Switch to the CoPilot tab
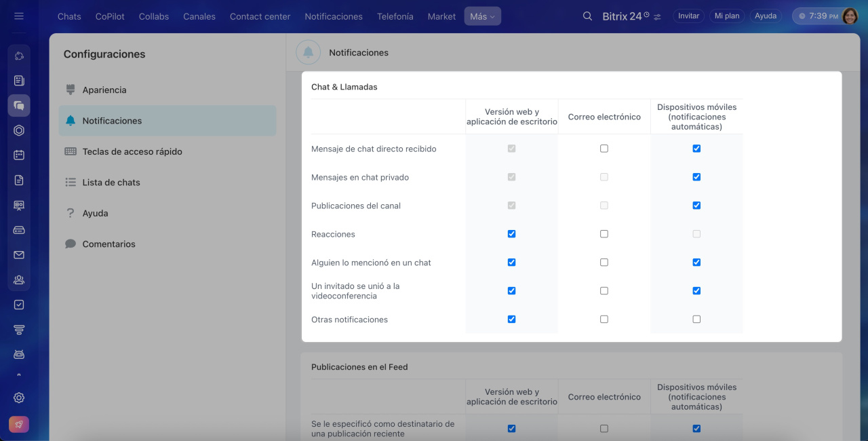The width and height of the screenshot is (868, 441). 109,16
